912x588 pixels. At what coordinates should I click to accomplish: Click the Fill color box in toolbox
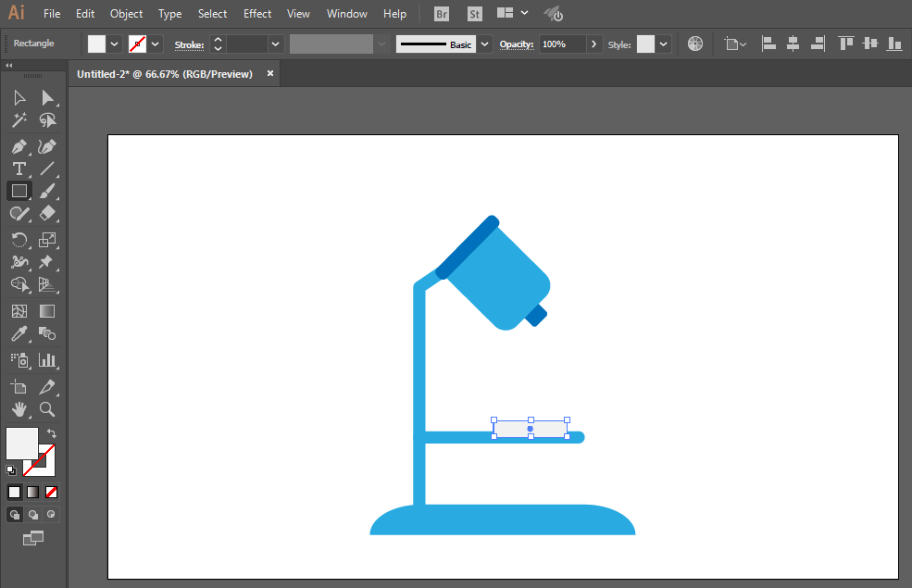point(22,444)
